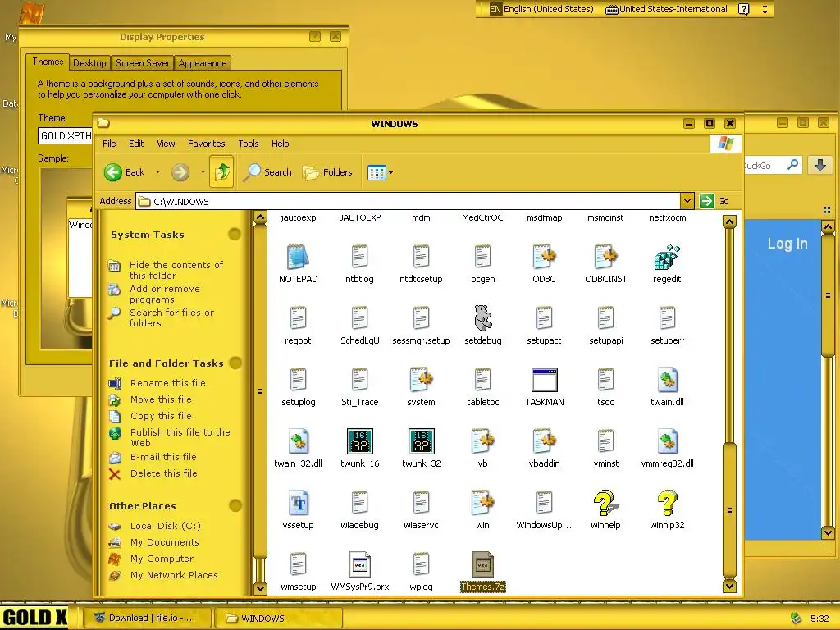Click the task pane scroll up arrow
Screen dimensions: 840x630
[260, 217]
